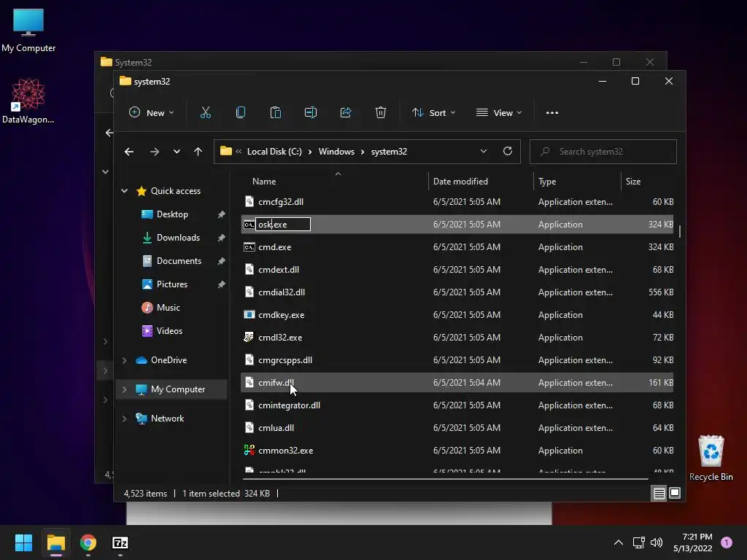Screen dimensions: 747x560
Task: Expand the OneDrive tree node
Action: (124, 360)
